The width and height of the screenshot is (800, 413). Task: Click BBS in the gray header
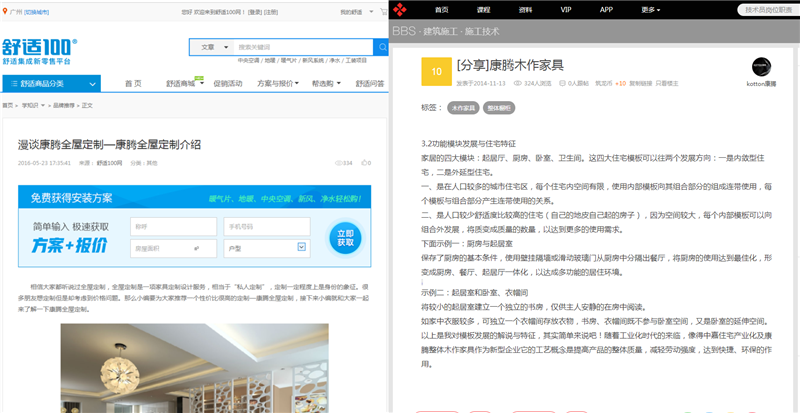tap(404, 31)
